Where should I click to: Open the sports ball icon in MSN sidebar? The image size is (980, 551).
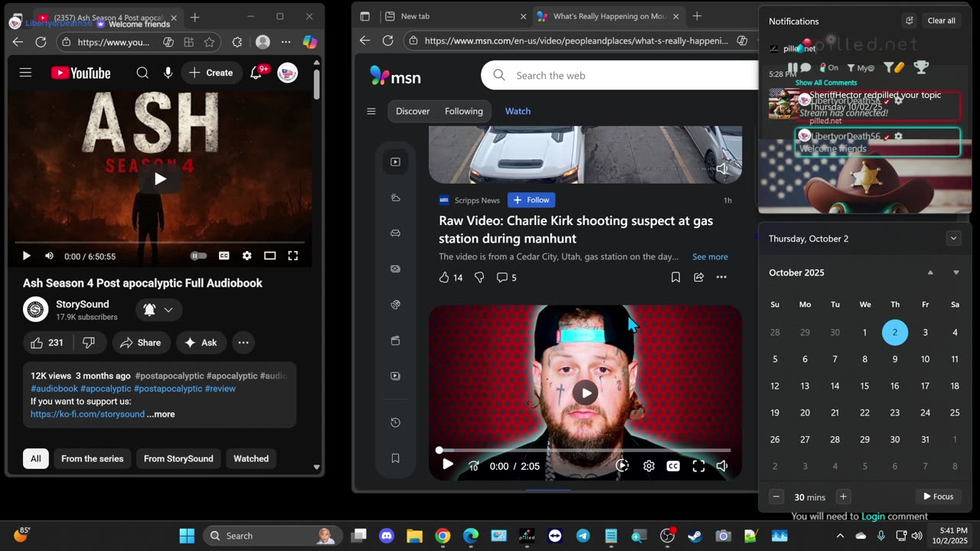(395, 305)
